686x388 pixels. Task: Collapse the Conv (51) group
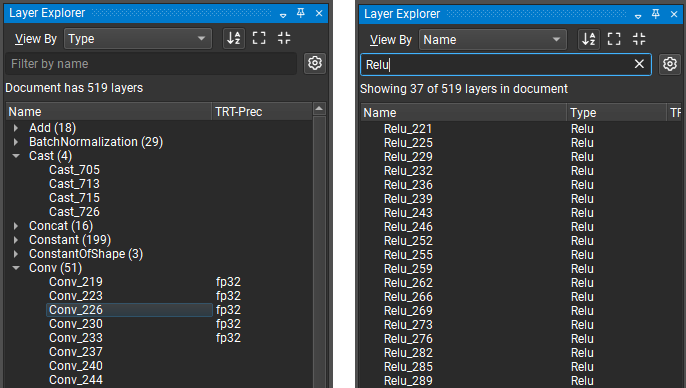pyautogui.click(x=16, y=268)
